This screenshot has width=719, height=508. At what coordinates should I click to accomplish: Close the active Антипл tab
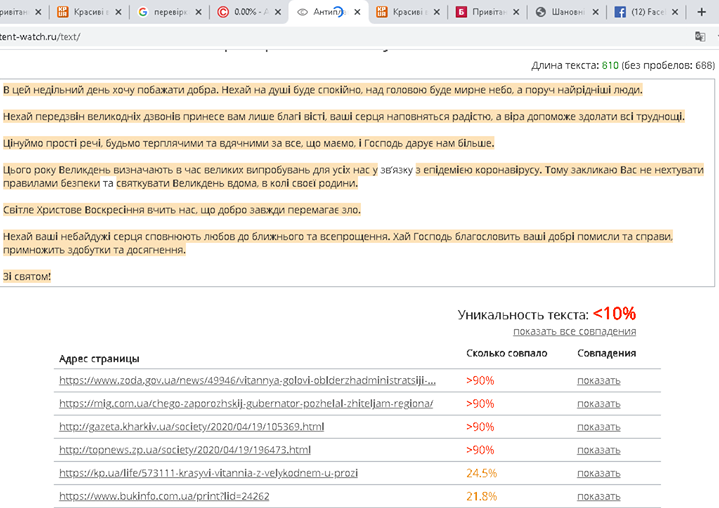pyautogui.click(x=357, y=12)
